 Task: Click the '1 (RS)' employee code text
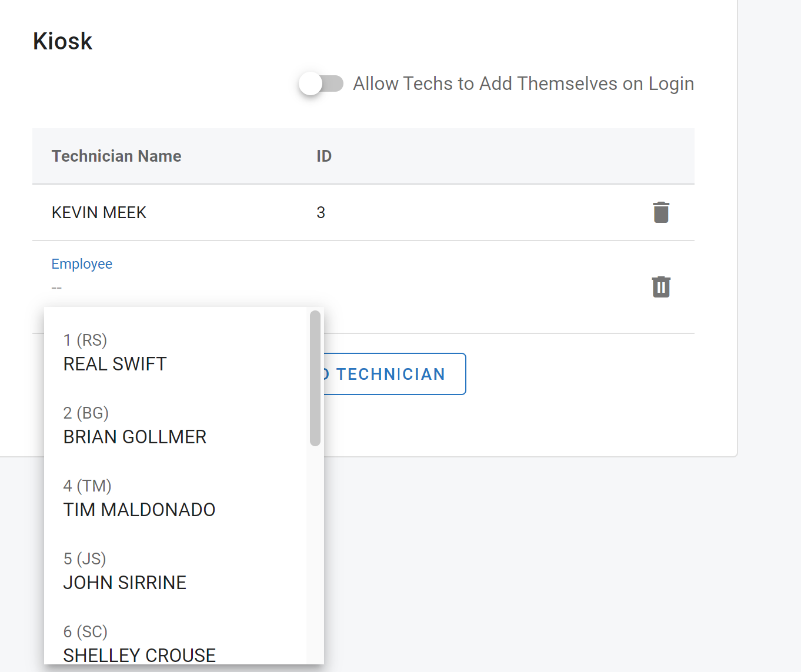pyautogui.click(x=85, y=340)
